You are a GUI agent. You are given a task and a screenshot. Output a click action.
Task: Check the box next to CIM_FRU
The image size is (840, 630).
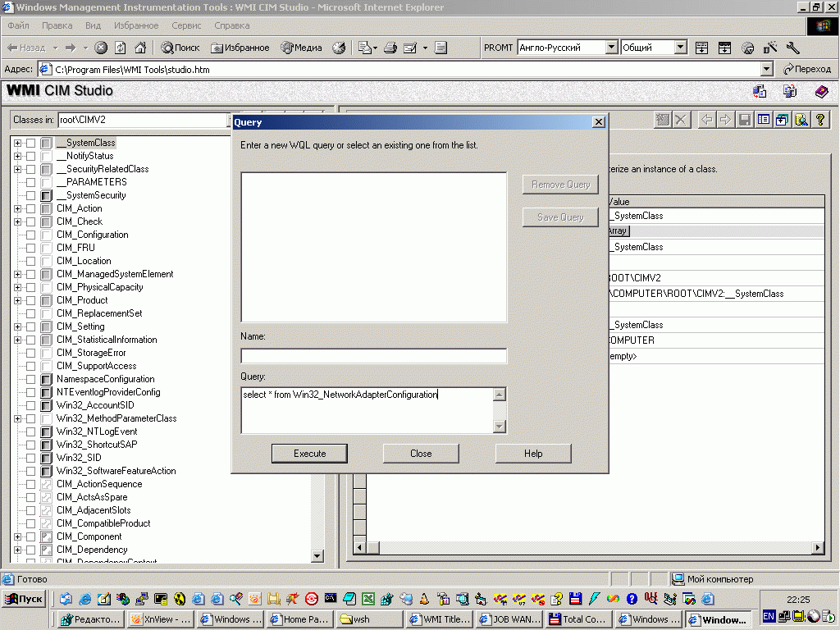point(31,248)
